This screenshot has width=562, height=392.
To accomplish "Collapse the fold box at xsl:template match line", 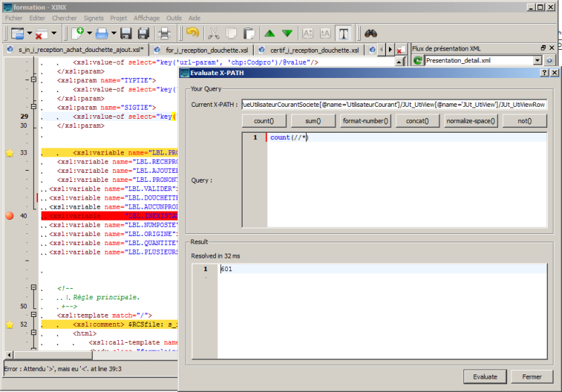I will tap(33, 314).
